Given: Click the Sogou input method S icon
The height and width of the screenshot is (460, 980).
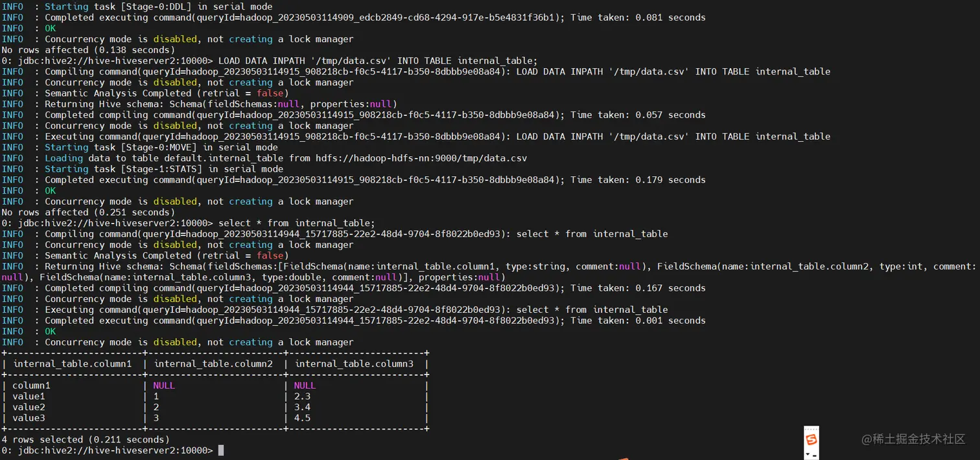Looking at the screenshot, I should click(811, 441).
